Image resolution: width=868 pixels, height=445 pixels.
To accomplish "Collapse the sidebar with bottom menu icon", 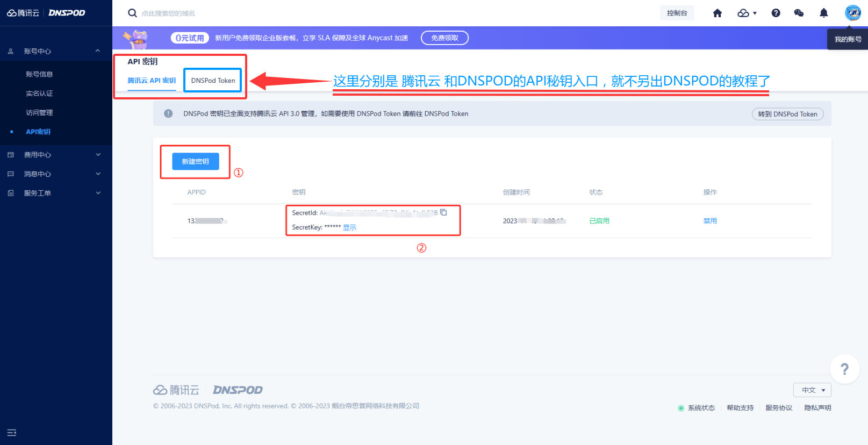I will (11, 433).
